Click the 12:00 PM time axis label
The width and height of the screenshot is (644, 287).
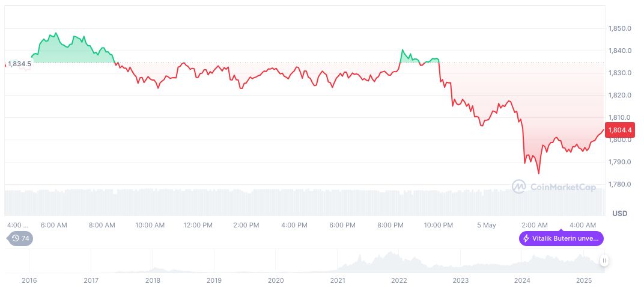[198, 225]
